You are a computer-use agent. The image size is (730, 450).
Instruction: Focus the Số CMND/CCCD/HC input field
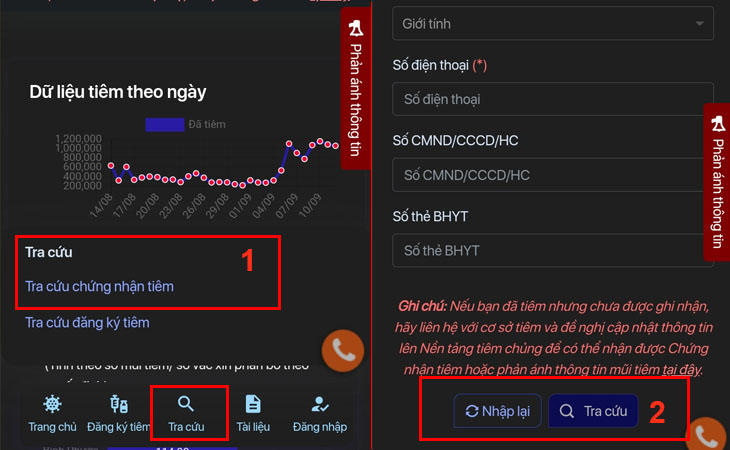pyautogui.click(x=553, y=175)
